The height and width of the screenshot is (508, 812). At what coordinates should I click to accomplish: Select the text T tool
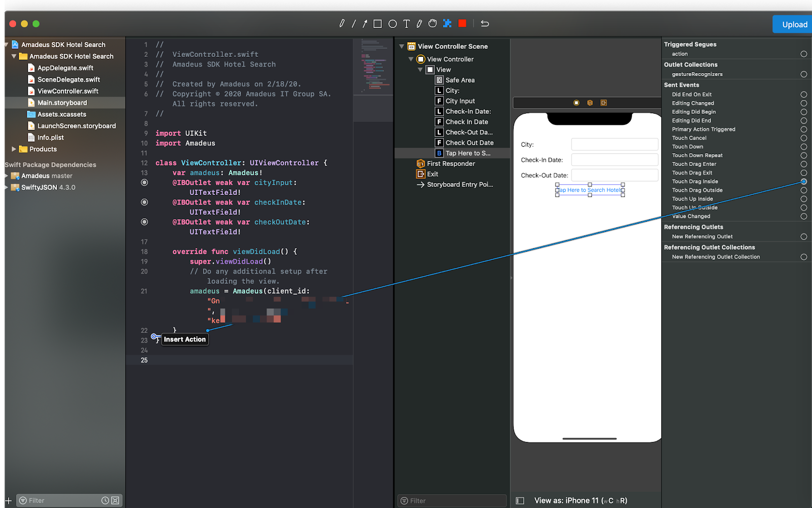(x=407, y=24)
